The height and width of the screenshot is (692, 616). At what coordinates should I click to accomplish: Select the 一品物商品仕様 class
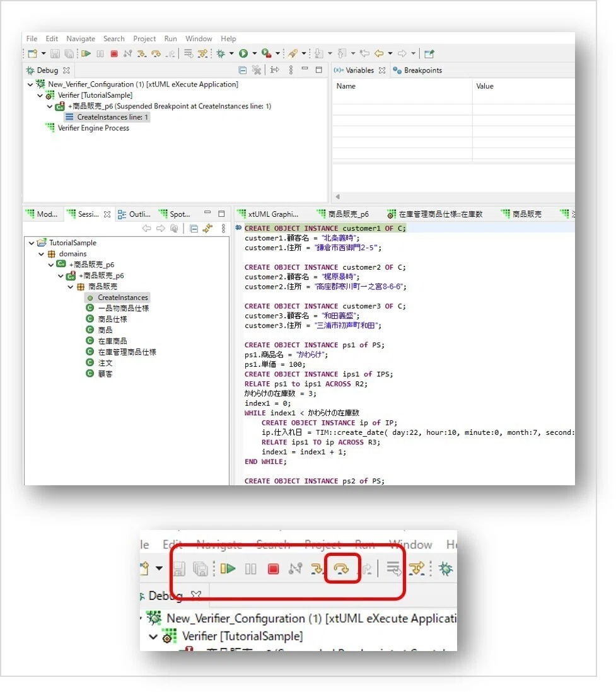click(x=117, y=309)
